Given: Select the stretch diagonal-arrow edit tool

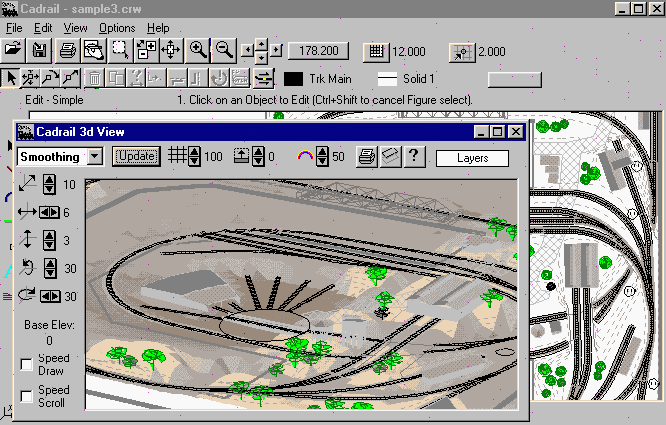Looking at the screenshot, I should coord(71,78).
